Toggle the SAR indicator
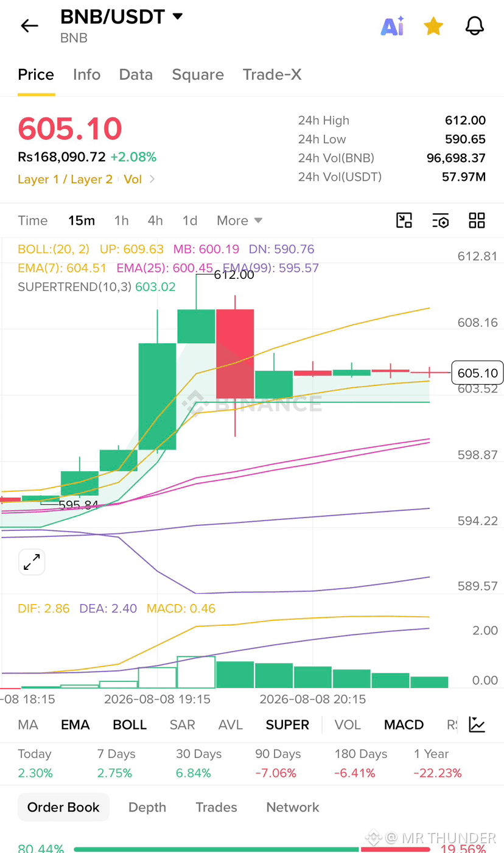This screenshot has height=853, width=504. 183,725
